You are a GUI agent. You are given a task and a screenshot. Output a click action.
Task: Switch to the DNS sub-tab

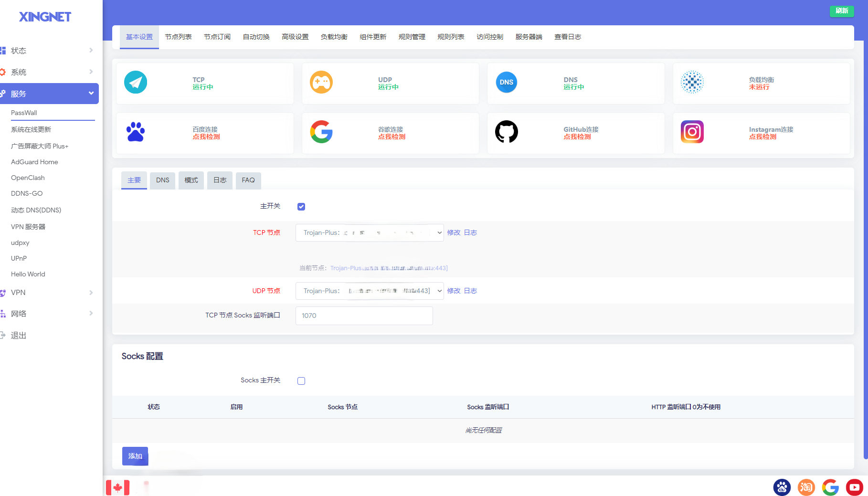(x=163, y=180)
